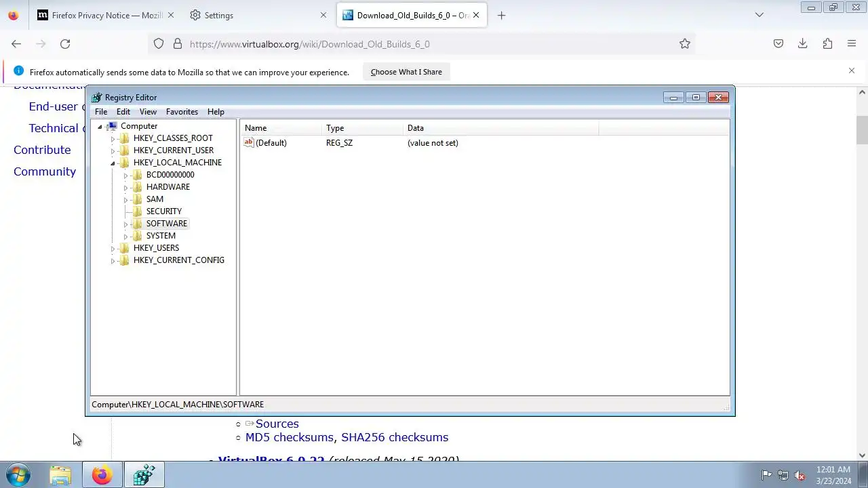
Task: Click the padlock site info icon
Action: click(x=178, y=44)
